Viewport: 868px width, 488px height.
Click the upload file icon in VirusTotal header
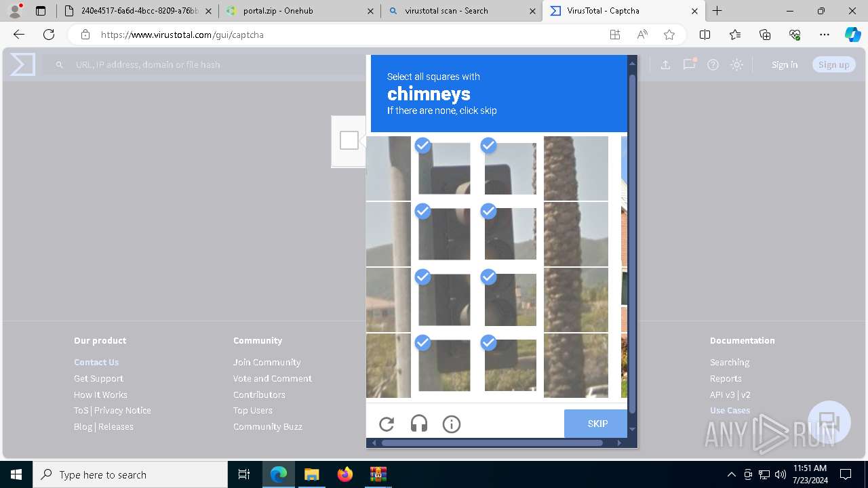665,64
